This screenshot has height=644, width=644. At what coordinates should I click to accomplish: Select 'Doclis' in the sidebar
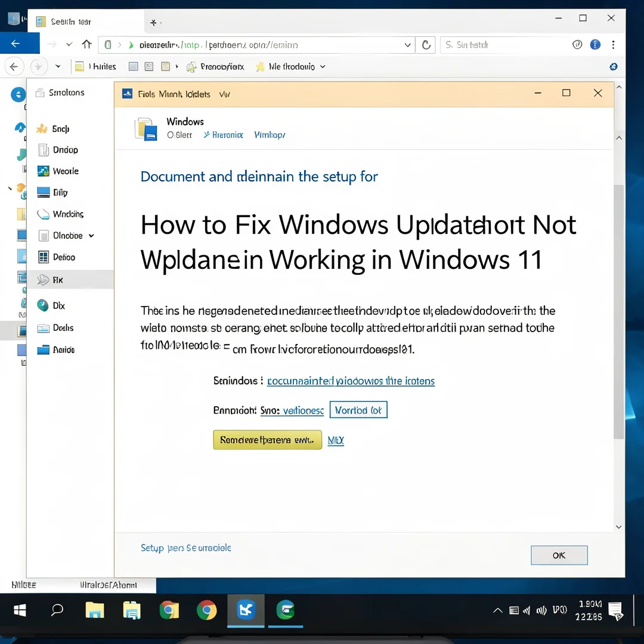55,328
